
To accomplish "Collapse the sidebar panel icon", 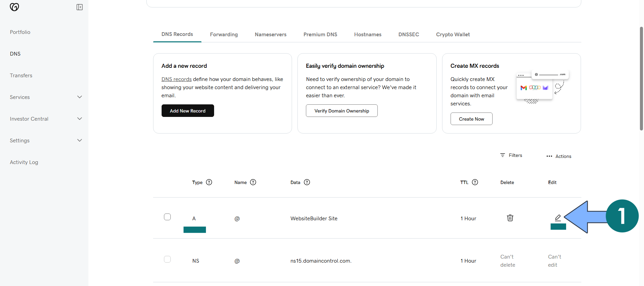I will (x=80, y=7).
